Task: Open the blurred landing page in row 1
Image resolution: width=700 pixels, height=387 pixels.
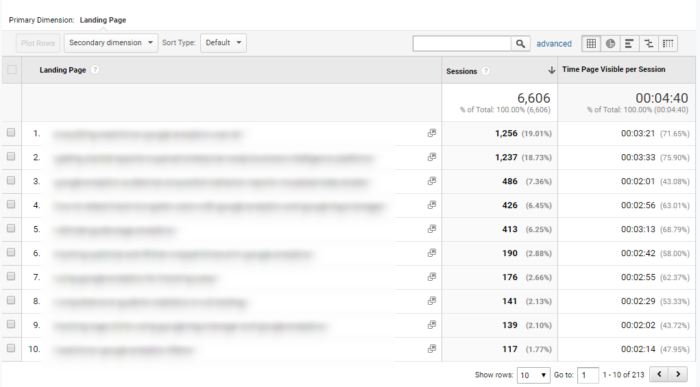Action: (x=147, y=134)
